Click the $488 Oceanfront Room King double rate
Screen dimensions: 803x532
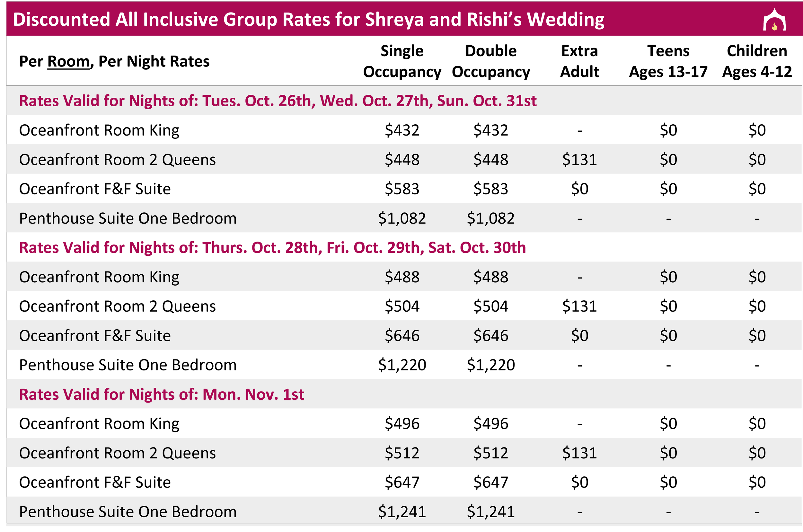491,277
